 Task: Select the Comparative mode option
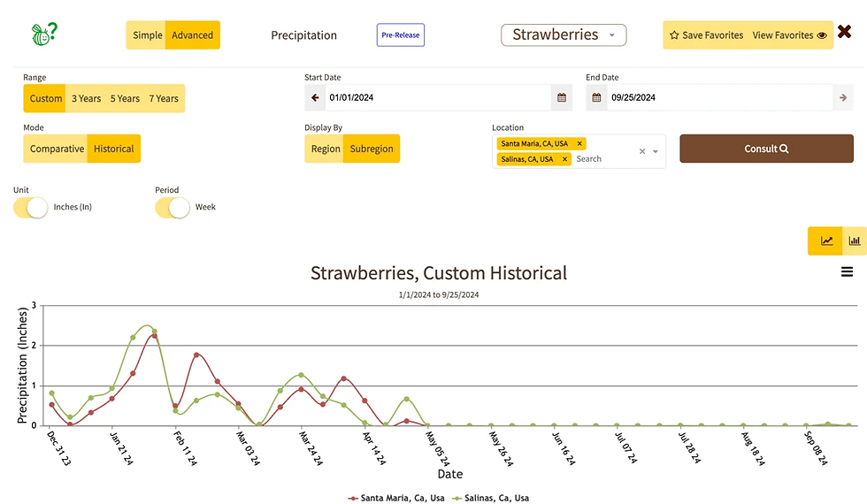point(57,149)
